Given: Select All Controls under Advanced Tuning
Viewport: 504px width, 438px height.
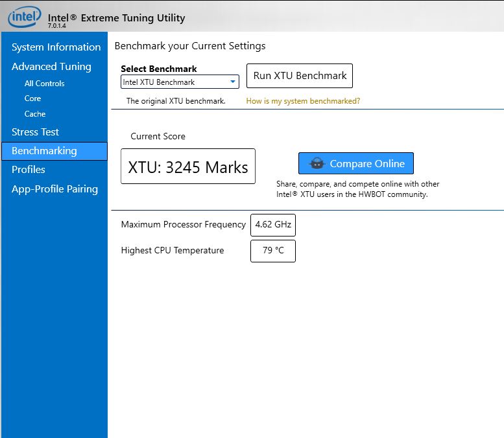Looking at the screenshot, I should coord(44,84).
